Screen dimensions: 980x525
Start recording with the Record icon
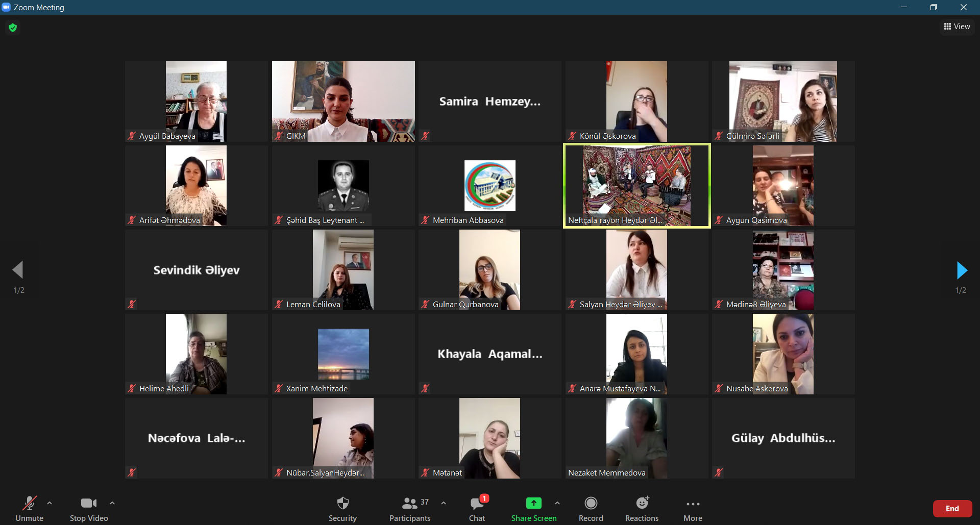click(x=591, y=504)
